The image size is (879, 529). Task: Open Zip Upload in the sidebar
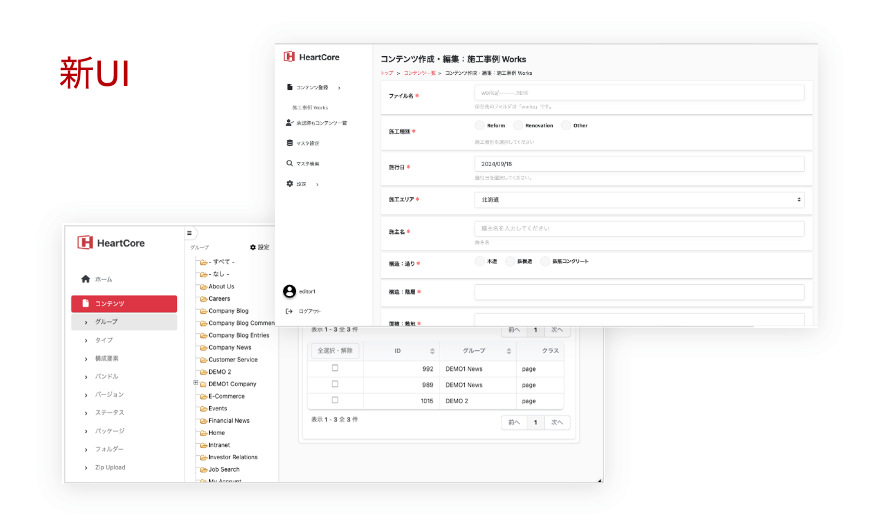coord(110,467)
